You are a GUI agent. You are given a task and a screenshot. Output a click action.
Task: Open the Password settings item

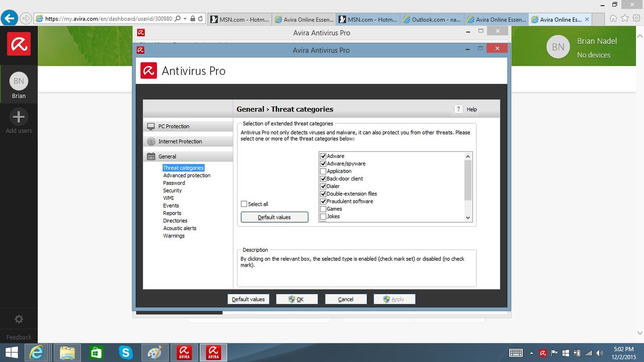tap(174, 183)
